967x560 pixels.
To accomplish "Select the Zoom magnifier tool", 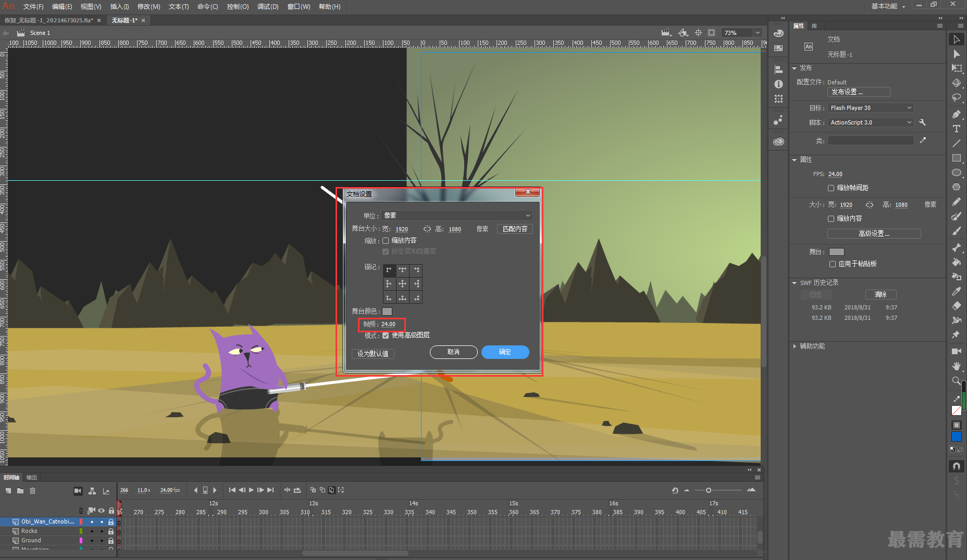I will click(957, 380).
